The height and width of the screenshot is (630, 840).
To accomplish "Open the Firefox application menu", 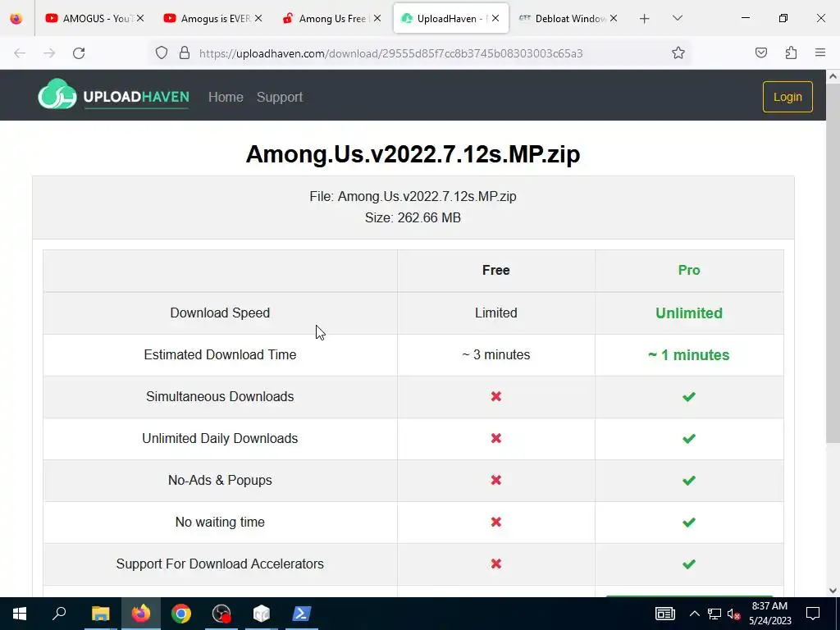I will tap(820, 53).
